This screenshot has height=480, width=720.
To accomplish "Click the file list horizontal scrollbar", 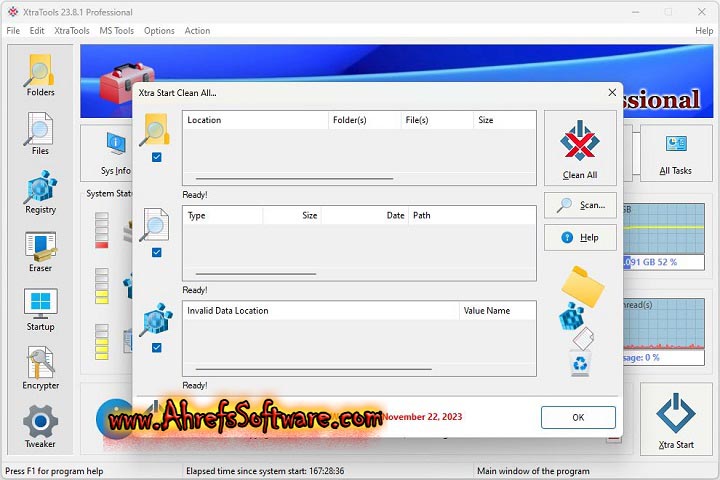I will pyautogui.click(x=256, y=274).
